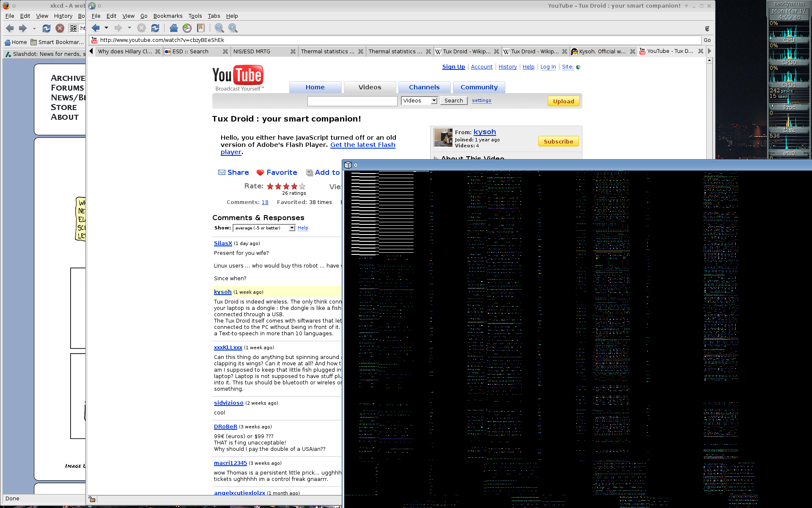Click the YouTube search text box
Image resolution: width=812 pixels, height=508 pixels.
[x=352, y=101]
